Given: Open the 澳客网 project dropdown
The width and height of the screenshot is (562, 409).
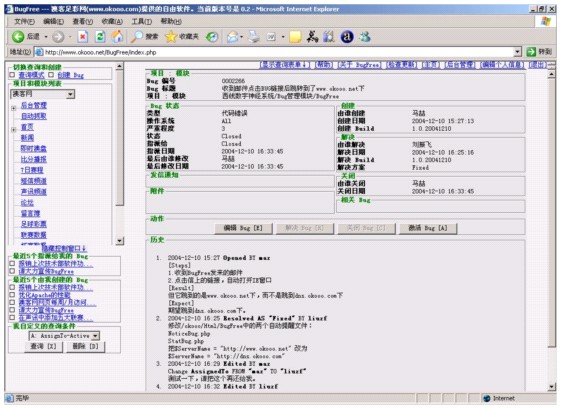Looking at the screenshot, I should [x=71, y=94].
